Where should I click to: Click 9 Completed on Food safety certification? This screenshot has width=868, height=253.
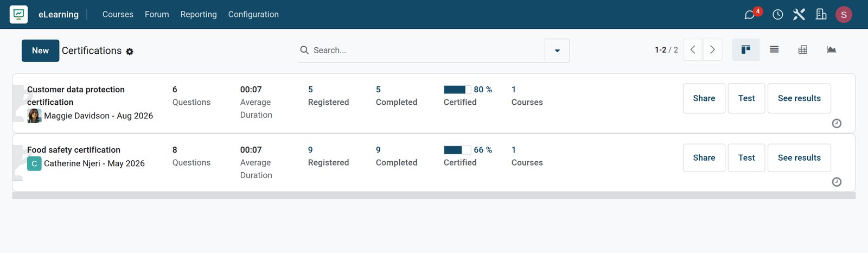click(x=397, y=156)
